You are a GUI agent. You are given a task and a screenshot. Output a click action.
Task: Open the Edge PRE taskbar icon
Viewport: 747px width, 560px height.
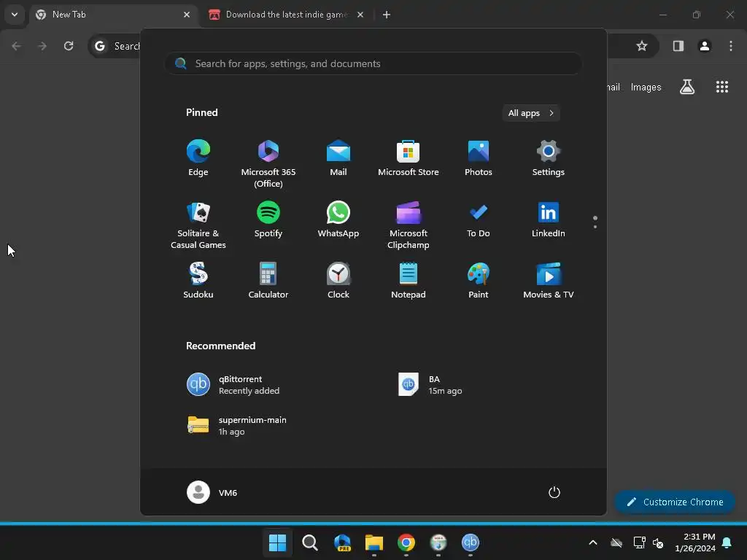pos(342,542)
